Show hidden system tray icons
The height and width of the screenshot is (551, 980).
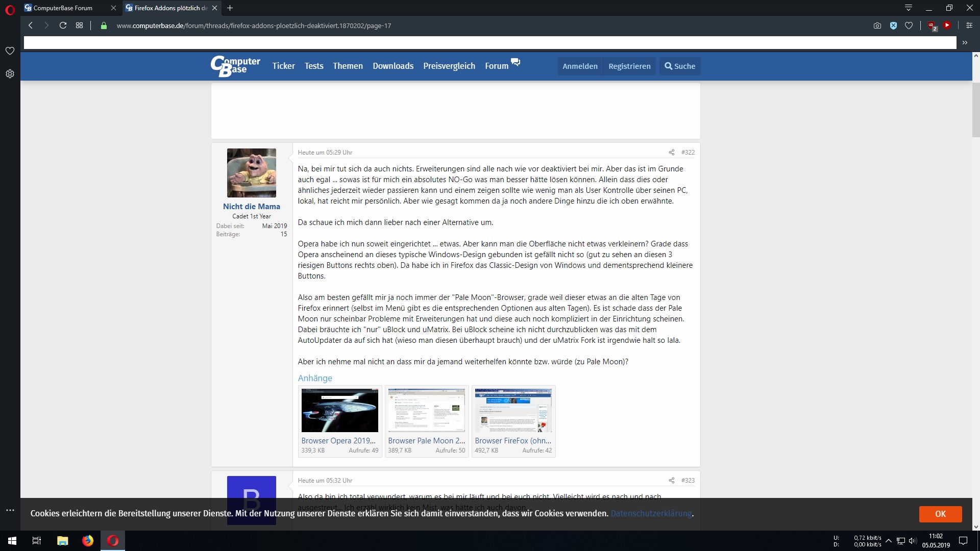889,541
